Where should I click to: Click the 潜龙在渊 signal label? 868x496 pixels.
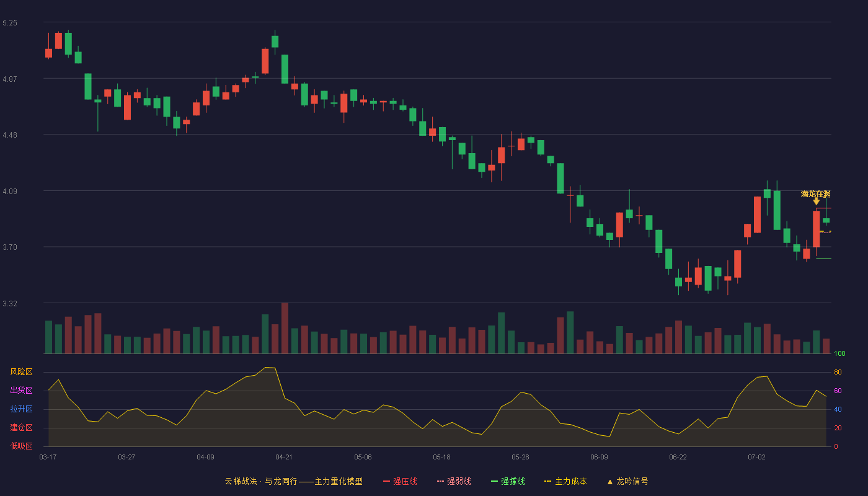coord(815,194)
